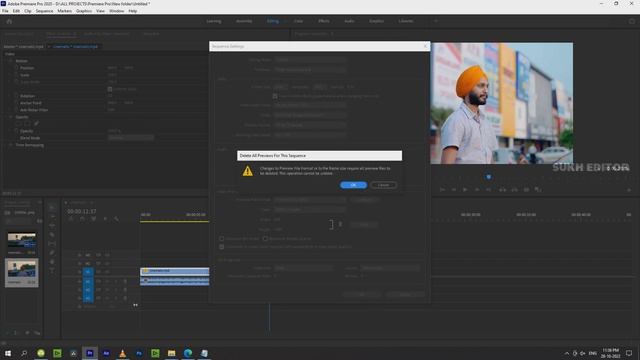This screenshot has width=640, height=360.
Task: Click Export Frame camera icon
Action: [x=526, y=190]
